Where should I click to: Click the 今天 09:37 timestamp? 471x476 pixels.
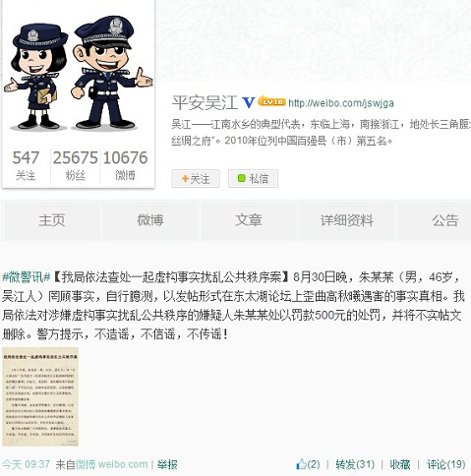click(26, 464)
